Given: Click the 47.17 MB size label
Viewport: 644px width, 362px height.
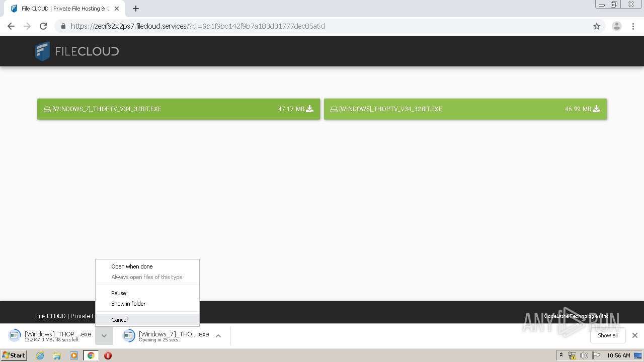Looking at the screenshot, I should tap(291, 109).
